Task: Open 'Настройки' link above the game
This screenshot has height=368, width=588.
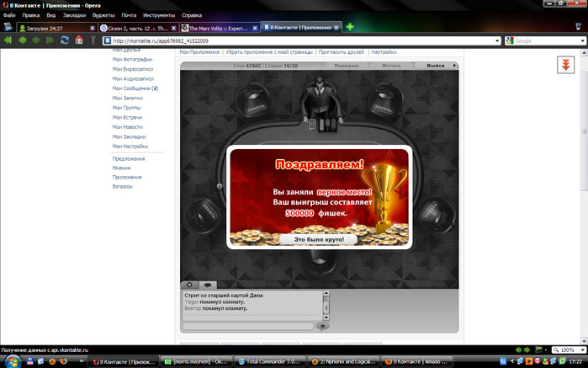Action: tap(384, 52)
